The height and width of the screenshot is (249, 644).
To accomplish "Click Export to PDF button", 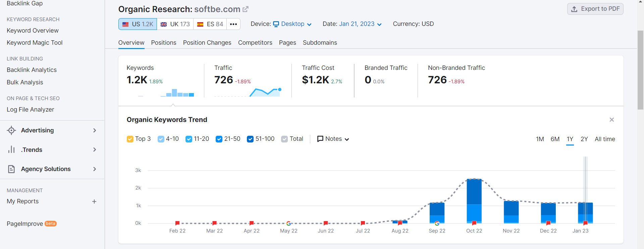I will click(x=595, y=9).
